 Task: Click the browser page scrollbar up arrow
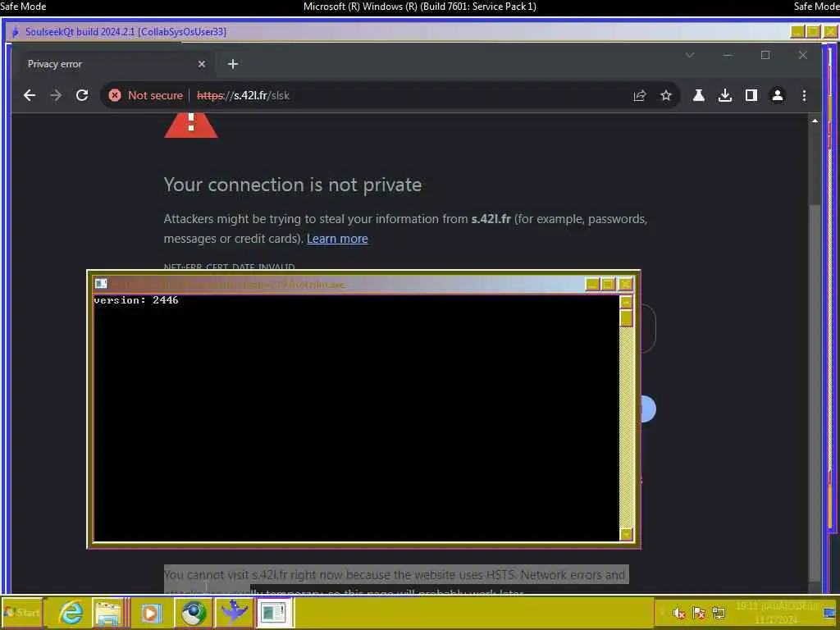(x=815, y=121)
